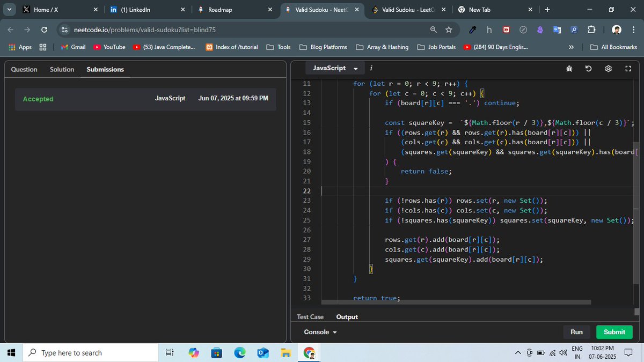Toggle fullscreen editor icon

[x=628, y=69]
